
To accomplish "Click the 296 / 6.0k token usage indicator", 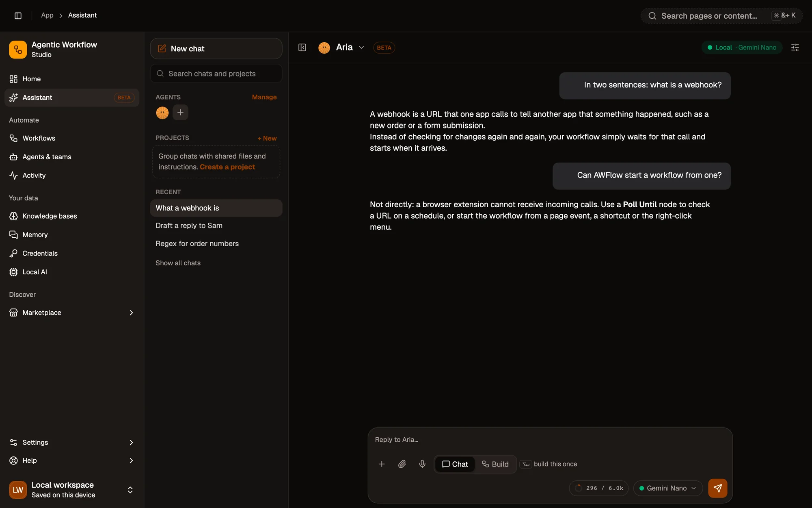I will click(599, 488).
